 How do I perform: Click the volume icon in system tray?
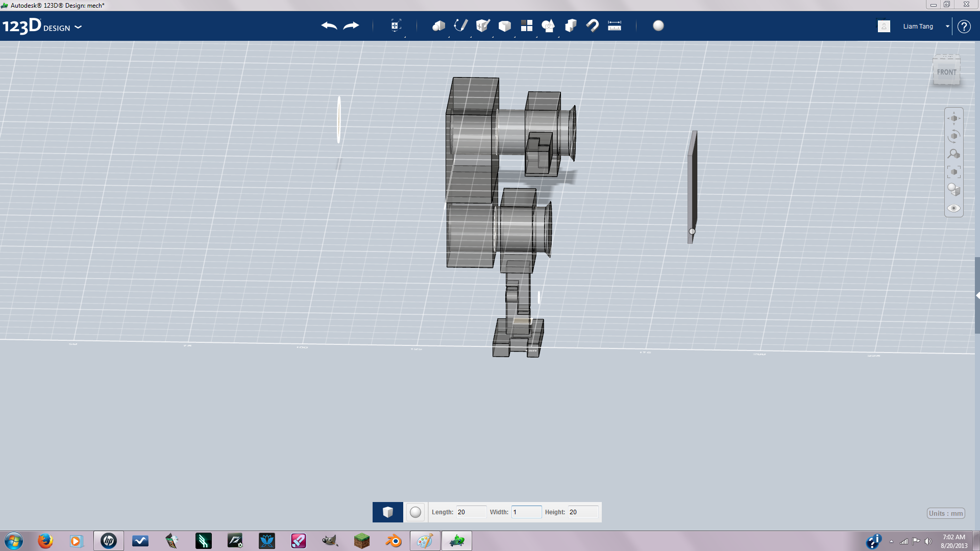tap(928, 541)
